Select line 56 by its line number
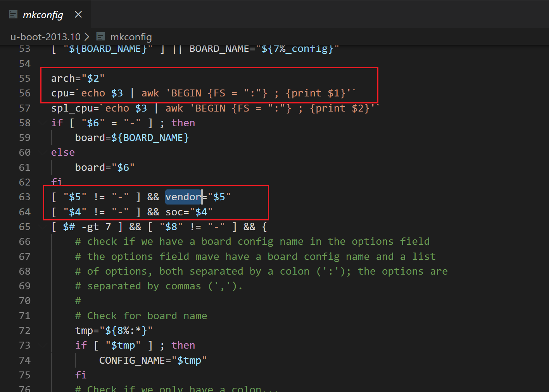This screenshot has width=549, height=392. (x=25, y=93)
